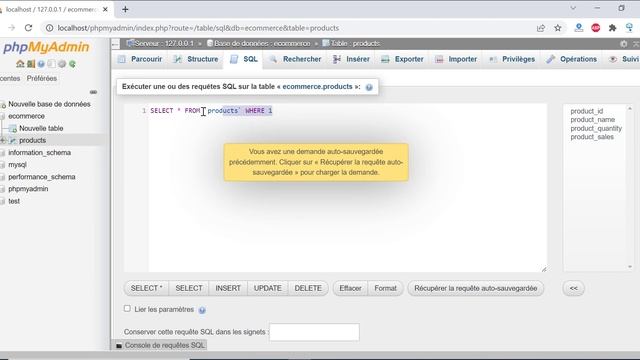Click the SELECT query template button
This screenshot has width=640, height=360.
coord(189,288)
